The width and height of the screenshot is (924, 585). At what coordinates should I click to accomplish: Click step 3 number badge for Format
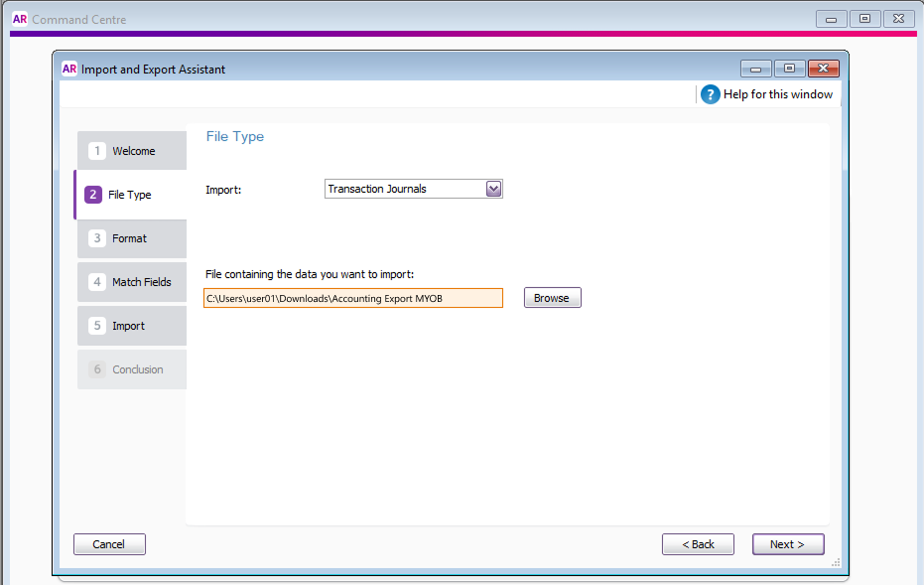point(97,238)
